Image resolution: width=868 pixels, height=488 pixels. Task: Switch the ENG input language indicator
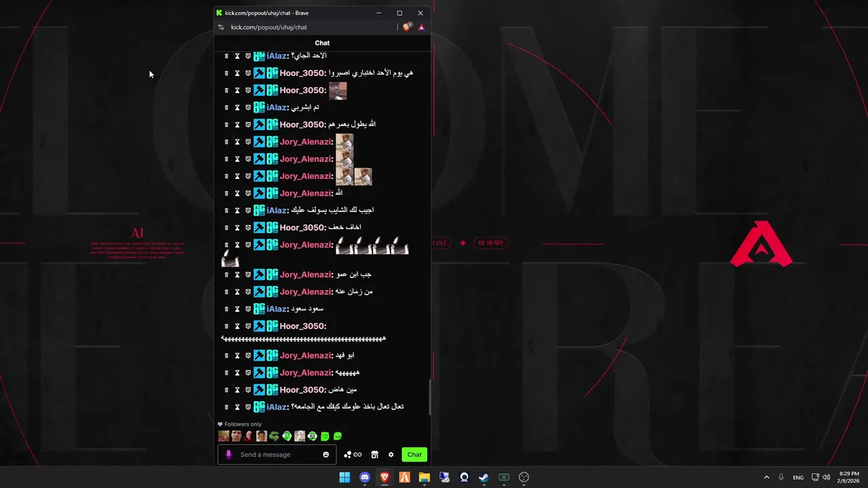point(798,477)
